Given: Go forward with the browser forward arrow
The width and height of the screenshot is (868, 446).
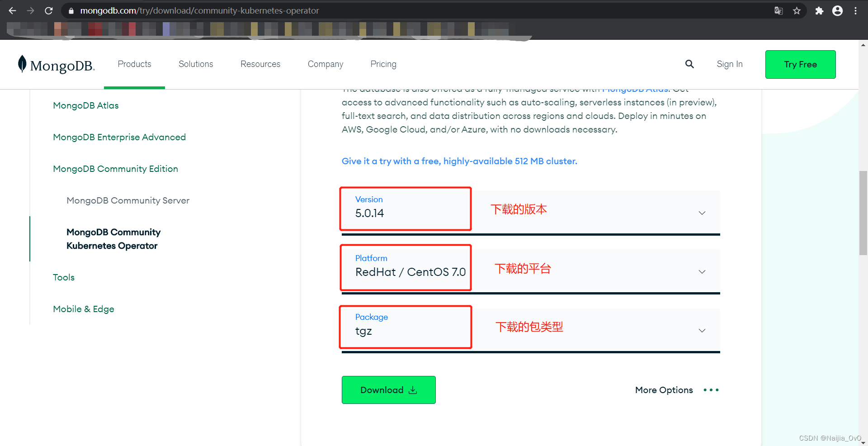Looking at the screenshot, I should (x=30, y=10).
